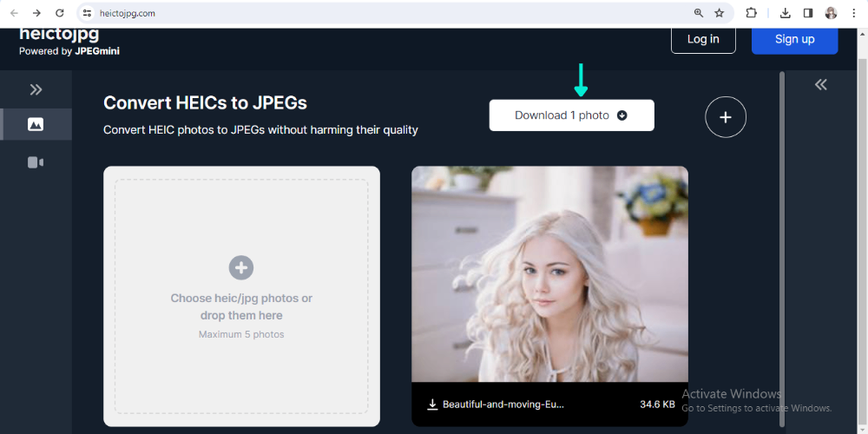Collapse the right panel with double chevron
This screenshot has height=434, width=868.
coord(820,84)
